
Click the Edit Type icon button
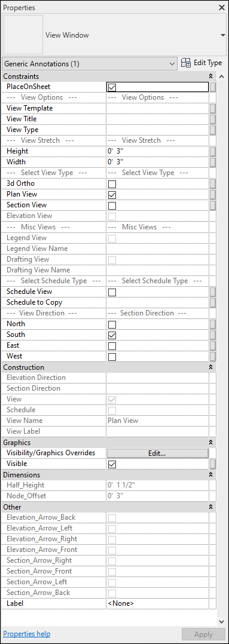coord(201,63)
